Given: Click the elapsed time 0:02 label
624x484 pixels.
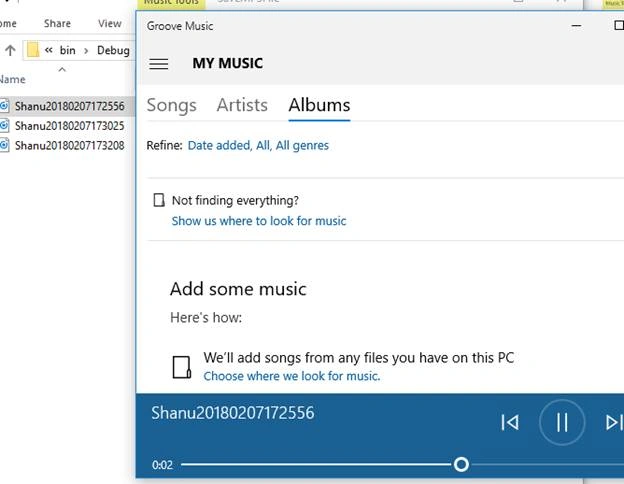Looking at the screenshot, I should [x=162, y=465].
